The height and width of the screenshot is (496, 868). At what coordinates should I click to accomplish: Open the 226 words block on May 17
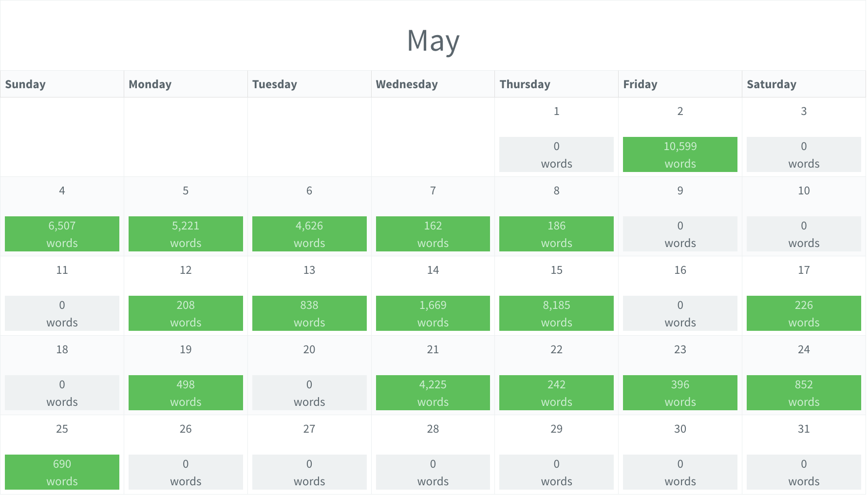click(804, 313)
